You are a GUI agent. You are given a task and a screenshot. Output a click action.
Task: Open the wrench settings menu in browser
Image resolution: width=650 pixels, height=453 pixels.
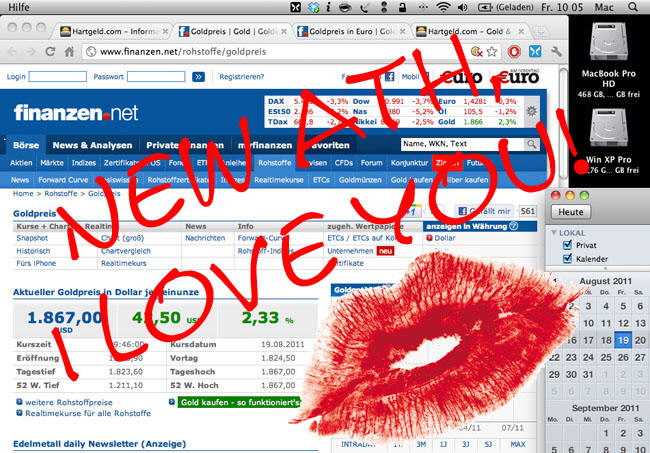pyautogui.click(x=556, y=51)
